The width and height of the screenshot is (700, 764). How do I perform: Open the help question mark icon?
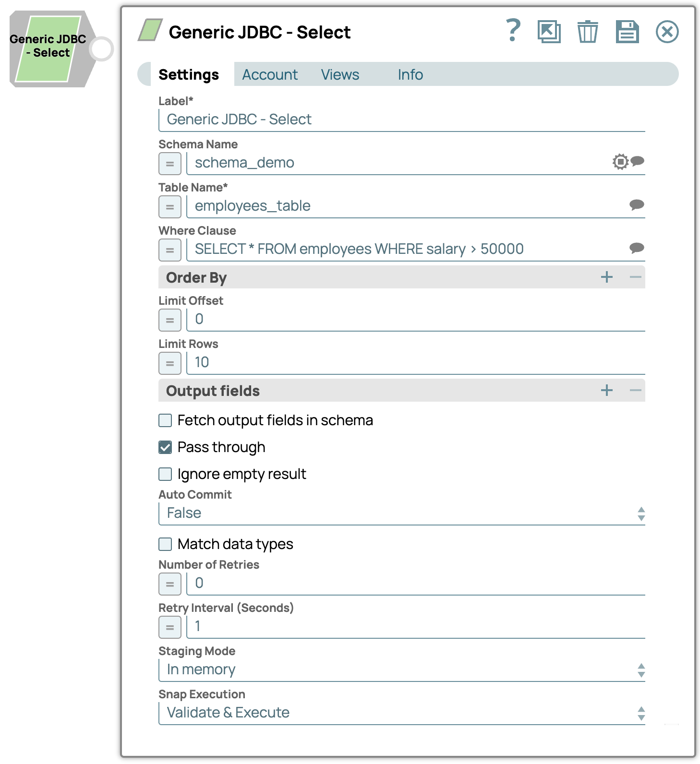click(x=513, y=31)
